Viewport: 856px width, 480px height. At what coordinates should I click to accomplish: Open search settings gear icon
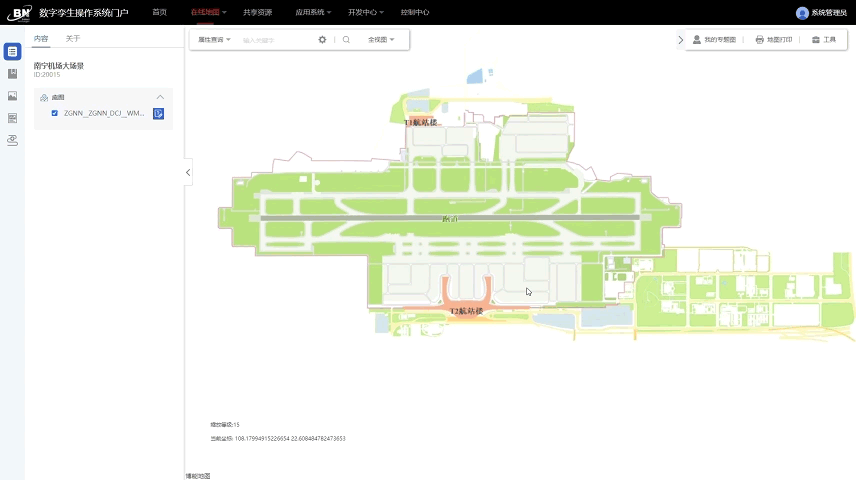[322, 40]
